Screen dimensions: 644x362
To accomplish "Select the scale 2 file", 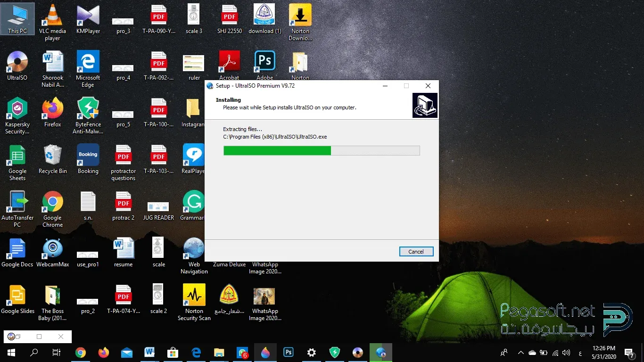I will [158, 299].
